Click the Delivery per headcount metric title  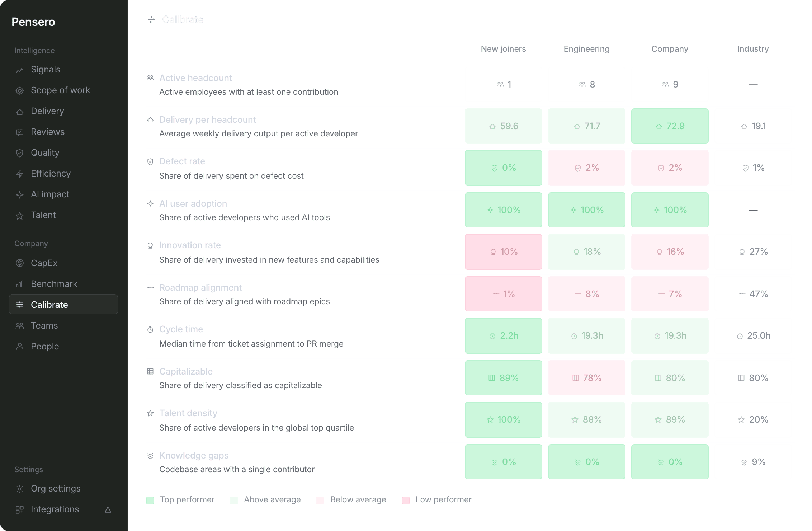[x=207, y=119]
